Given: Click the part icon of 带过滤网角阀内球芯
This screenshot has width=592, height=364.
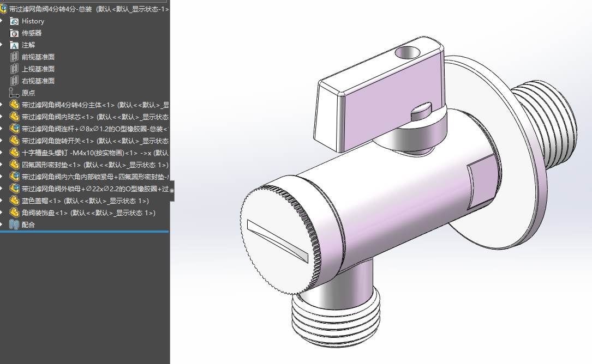Looking at the screenshot, I should pos(14,117).
